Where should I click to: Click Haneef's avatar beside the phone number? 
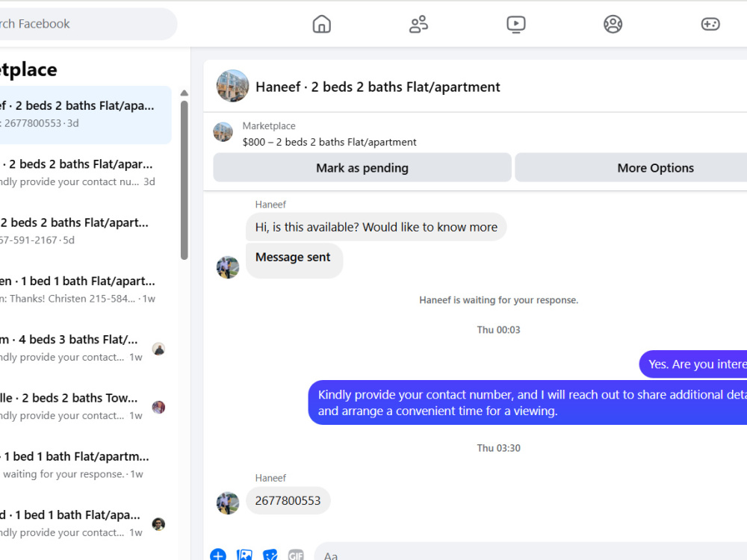point(228,503)
